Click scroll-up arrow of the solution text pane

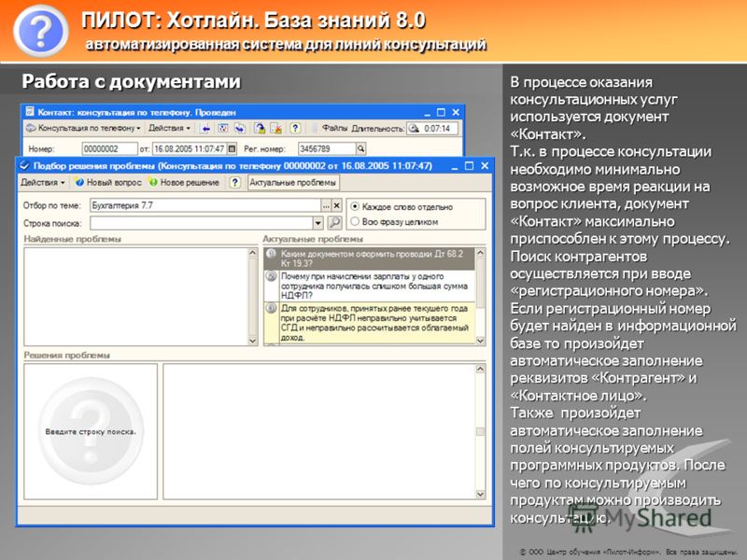click(480, 369)
